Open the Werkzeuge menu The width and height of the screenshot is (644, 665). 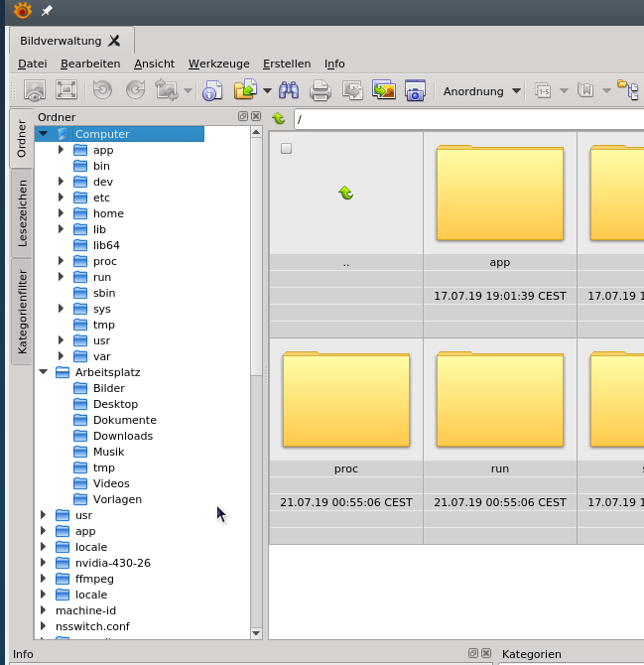point(216,64)
